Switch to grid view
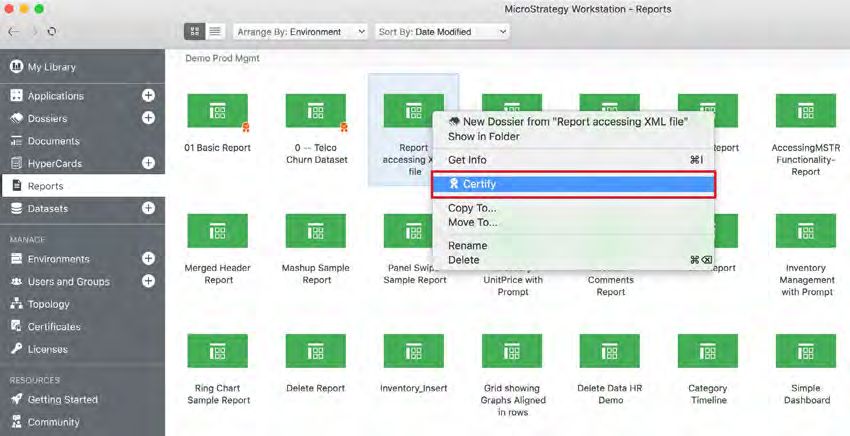850x436 pixels. 195,31
